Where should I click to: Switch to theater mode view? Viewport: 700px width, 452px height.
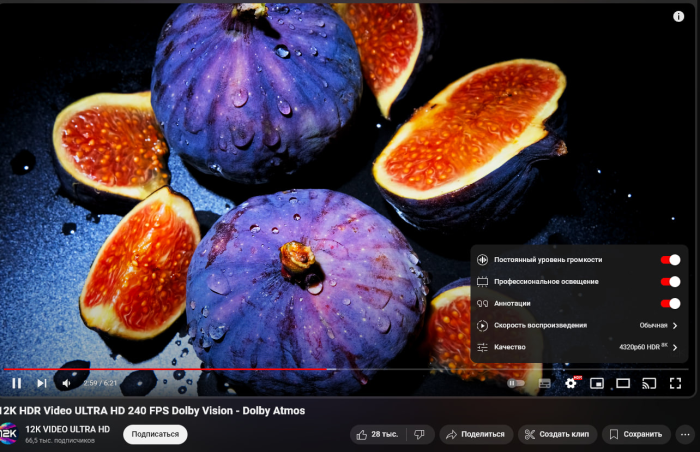[x=623, y=383]
